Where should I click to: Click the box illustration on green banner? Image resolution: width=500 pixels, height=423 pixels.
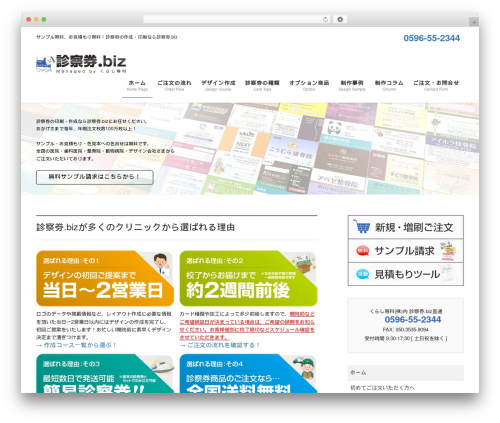[x=304, y=263]
